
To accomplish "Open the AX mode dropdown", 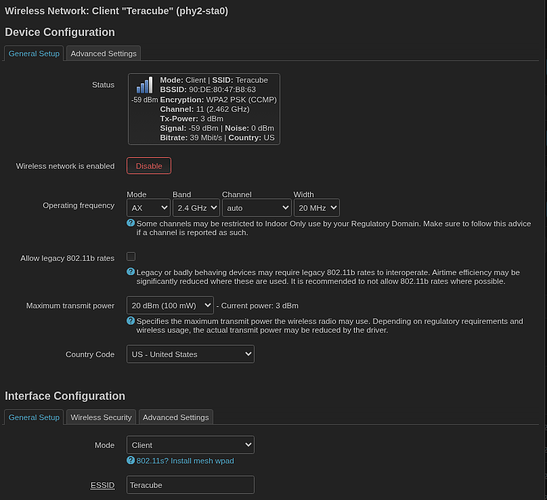I will [148, 208].
